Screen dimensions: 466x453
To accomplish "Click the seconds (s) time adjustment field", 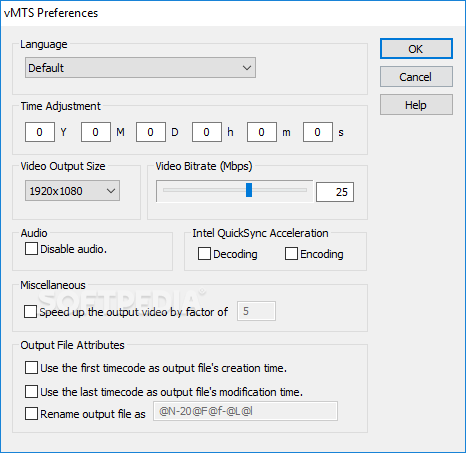I will pyautogui.click(x=318, y=132).
